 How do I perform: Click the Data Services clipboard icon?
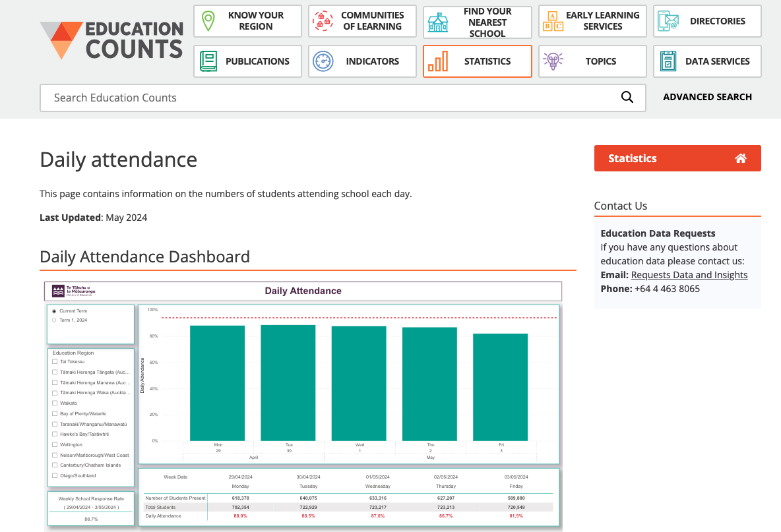pos(668,61)
